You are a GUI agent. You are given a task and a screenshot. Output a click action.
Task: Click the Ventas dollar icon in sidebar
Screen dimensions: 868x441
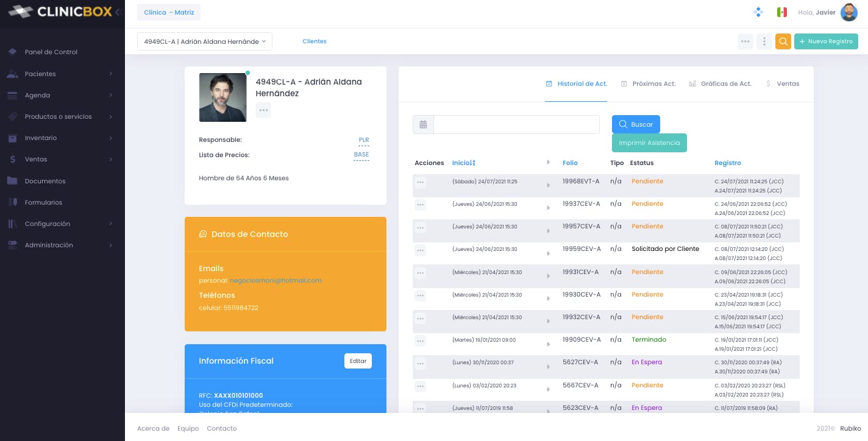tap(12, 160)
